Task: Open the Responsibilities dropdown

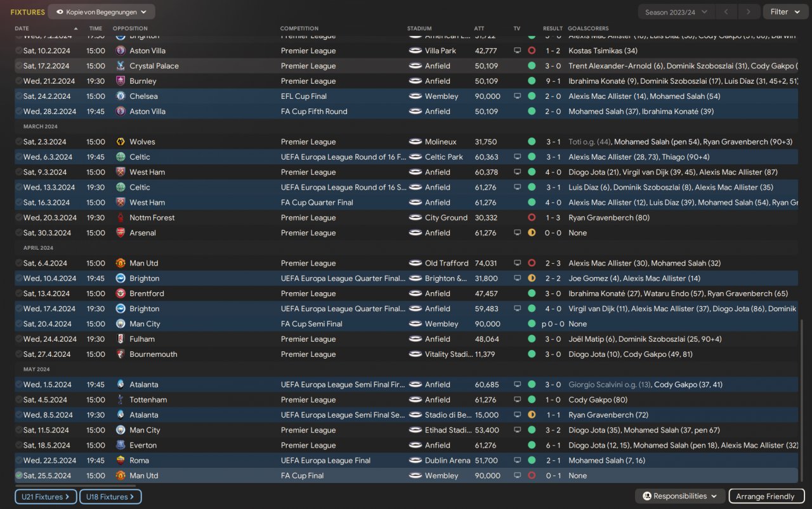Action: click(679, 496)
